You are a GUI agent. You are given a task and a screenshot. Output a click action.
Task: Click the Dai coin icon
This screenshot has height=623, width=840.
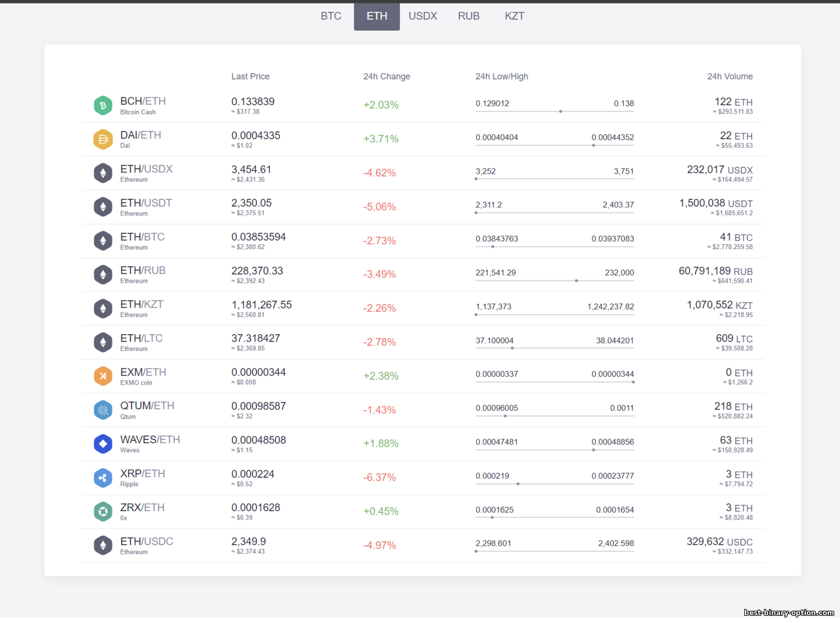coord(103,139)
